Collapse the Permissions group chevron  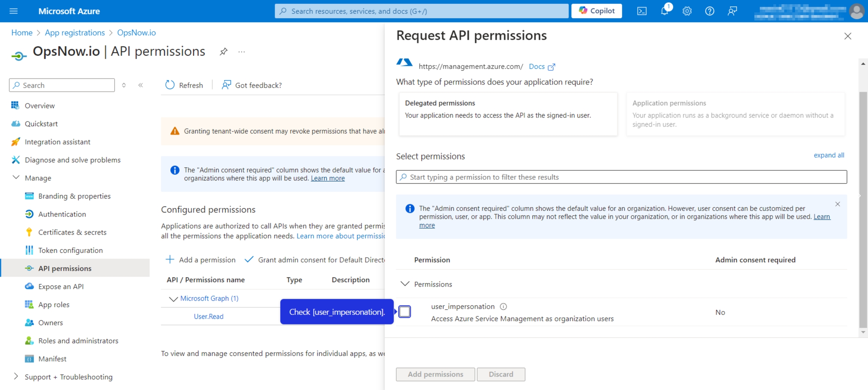405,284
